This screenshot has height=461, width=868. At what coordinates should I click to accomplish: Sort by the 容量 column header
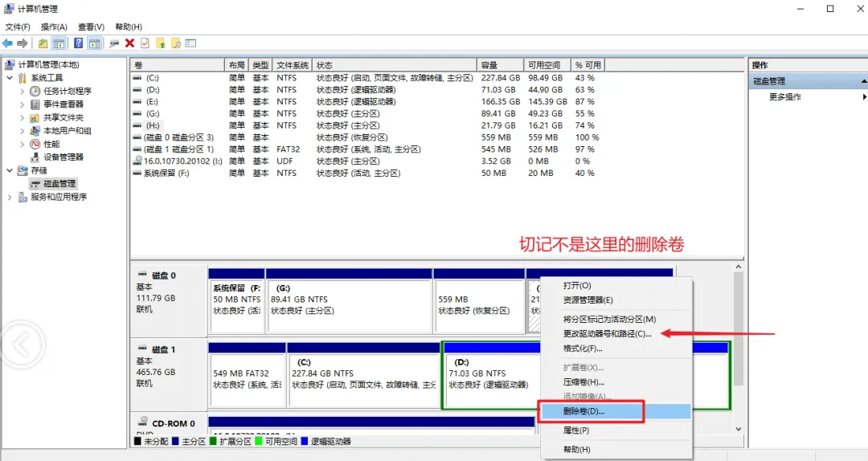click(501, 65)
